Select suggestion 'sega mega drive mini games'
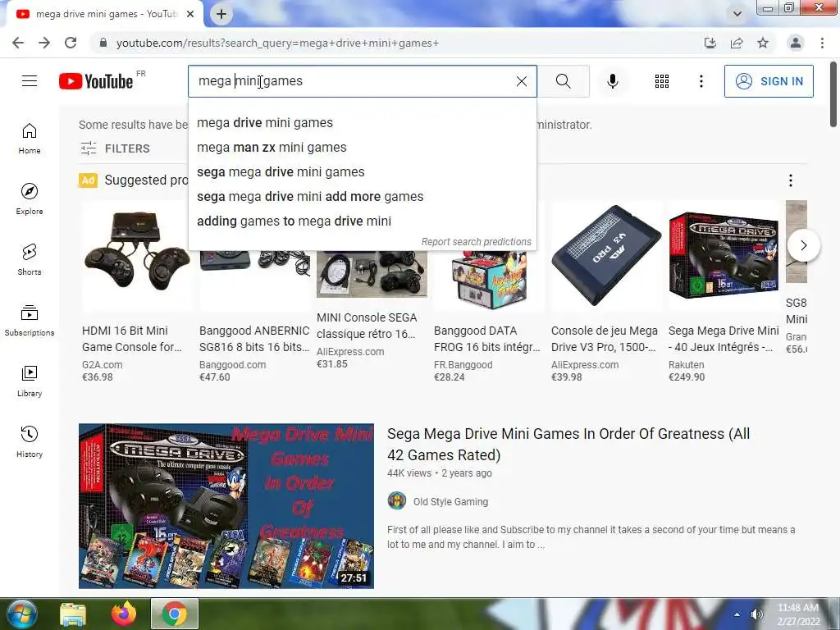This screenshot has height=630, width=840. tap(362, 172)
